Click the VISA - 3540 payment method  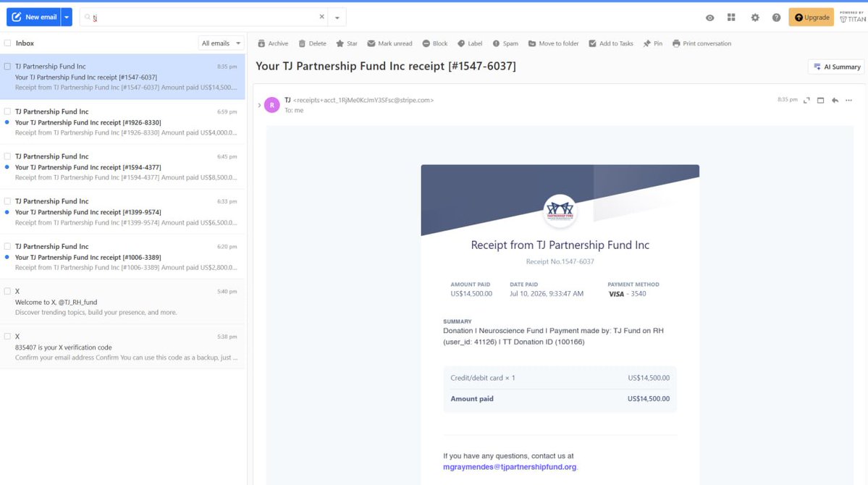[627, 294]
